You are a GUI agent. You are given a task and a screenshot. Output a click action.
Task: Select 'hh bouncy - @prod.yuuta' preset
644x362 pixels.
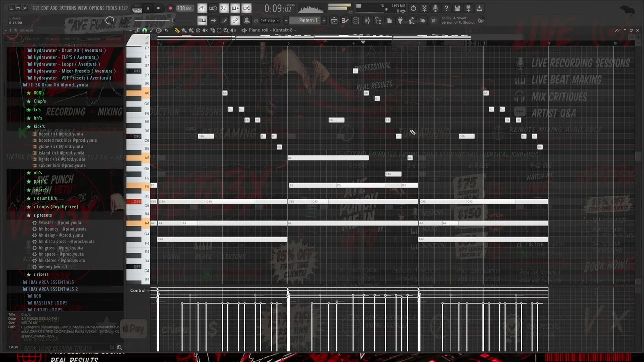click(62, 229)
